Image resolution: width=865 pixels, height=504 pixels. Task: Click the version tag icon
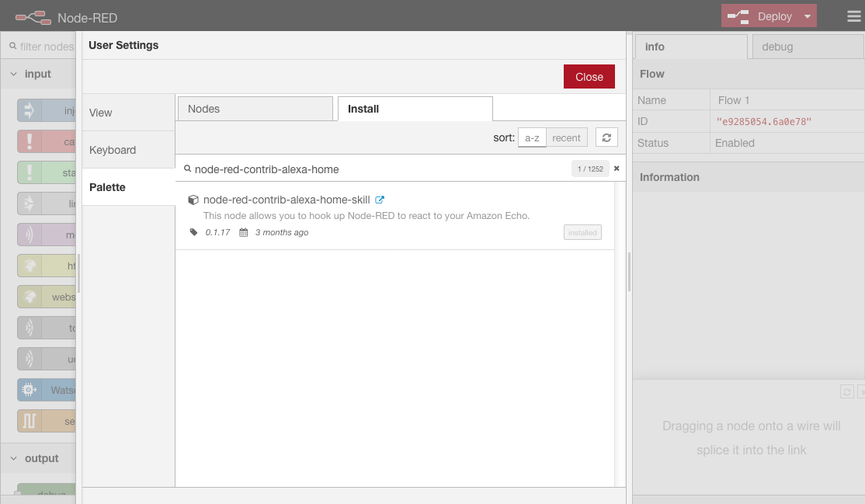193,232
